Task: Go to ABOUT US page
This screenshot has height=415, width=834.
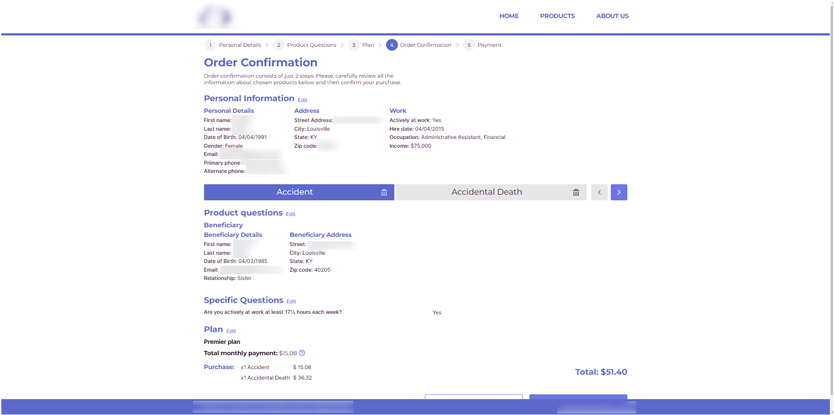Action: tap(612, 16)
